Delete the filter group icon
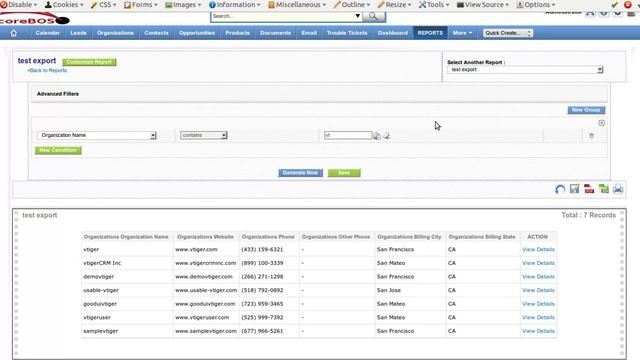Screen dimensions: 640x360 click(602, 123)
